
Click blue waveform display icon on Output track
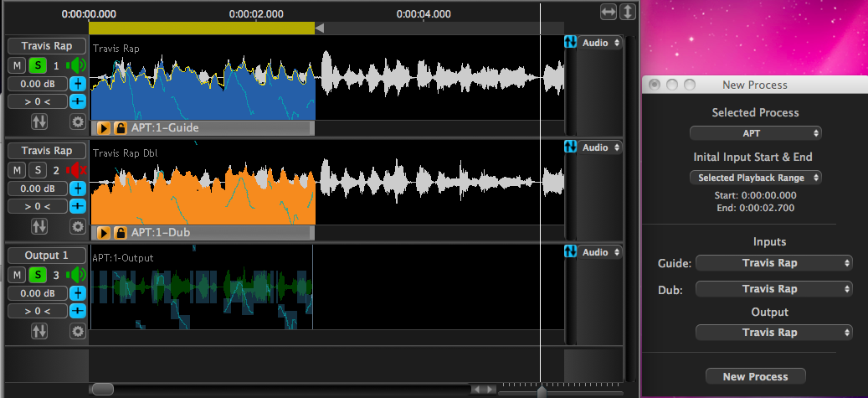(571, 251)
